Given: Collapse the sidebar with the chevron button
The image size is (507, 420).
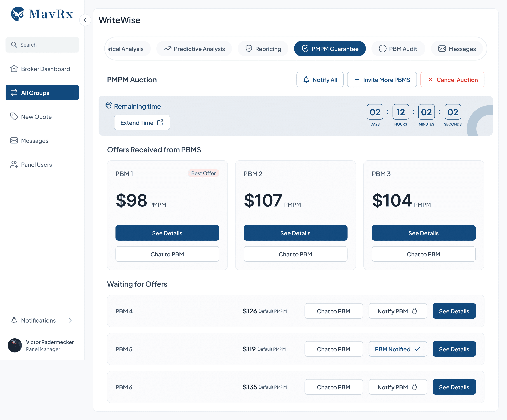Looking at the screenshot, I should 85,20.
